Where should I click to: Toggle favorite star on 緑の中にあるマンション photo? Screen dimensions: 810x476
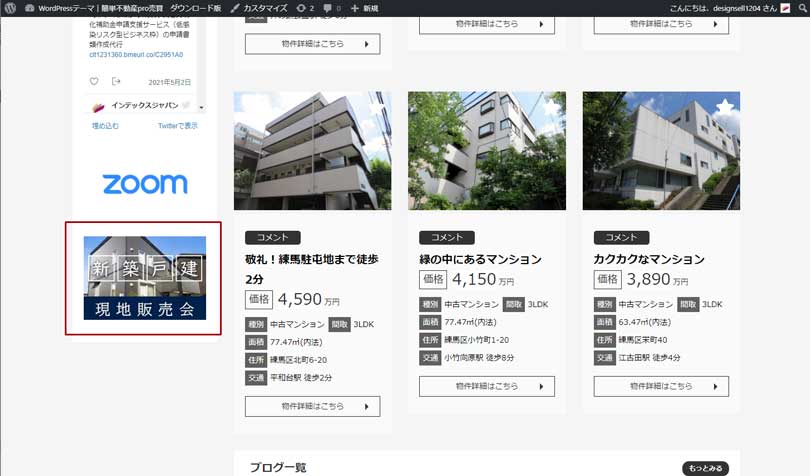tap(551, 107)
